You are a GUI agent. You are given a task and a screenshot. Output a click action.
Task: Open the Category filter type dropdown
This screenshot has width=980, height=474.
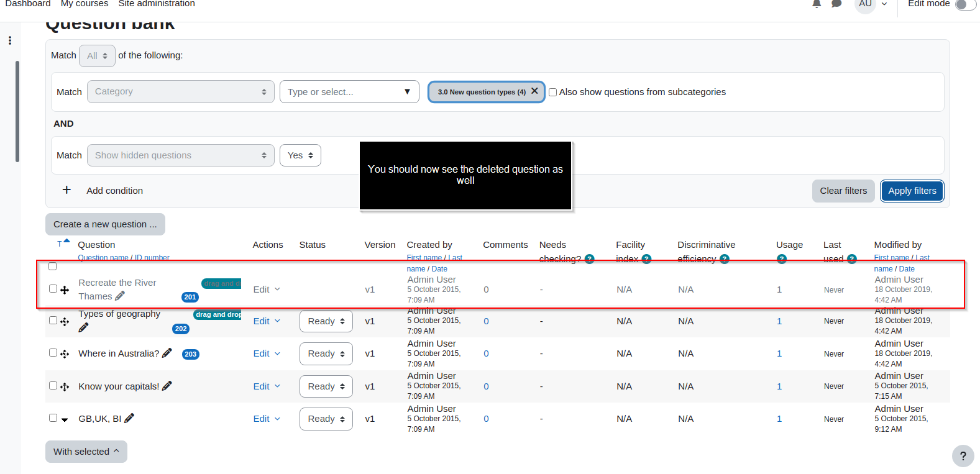pyautogui.click(x=181, y=91)
